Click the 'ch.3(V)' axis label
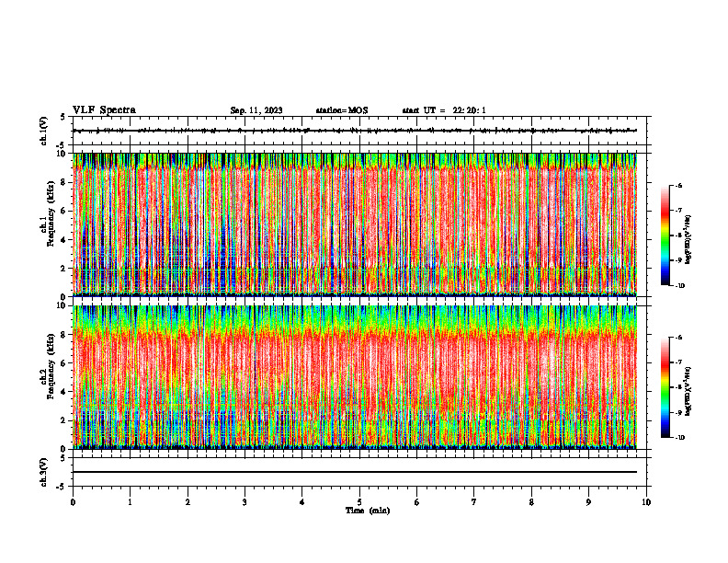 tap(44, 472)
